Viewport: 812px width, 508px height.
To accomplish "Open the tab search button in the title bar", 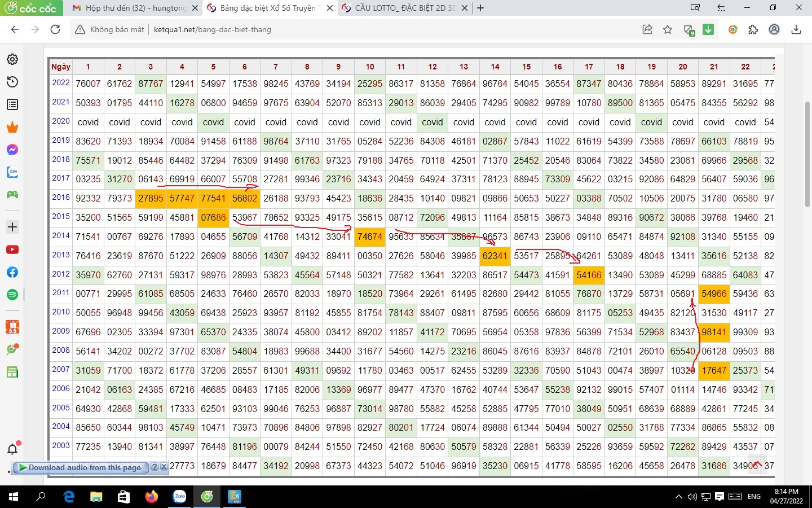I will [695, 8].
